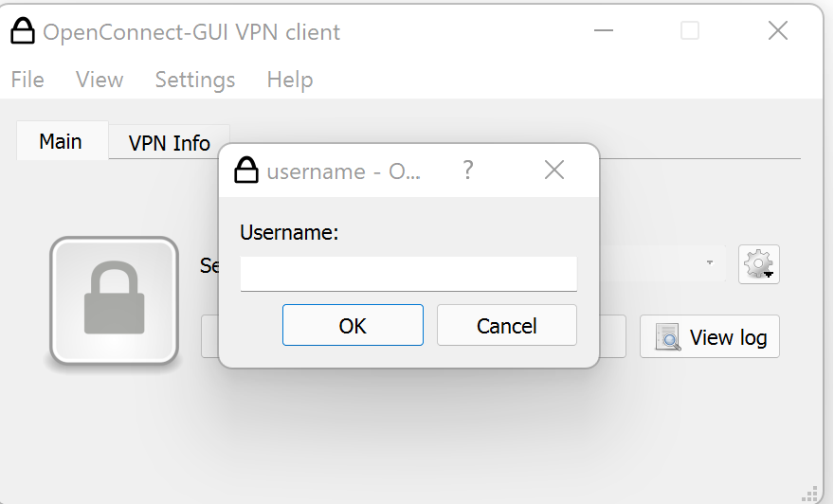
Task: Switch to the VPN Info tab
Action: pos(170,143)
